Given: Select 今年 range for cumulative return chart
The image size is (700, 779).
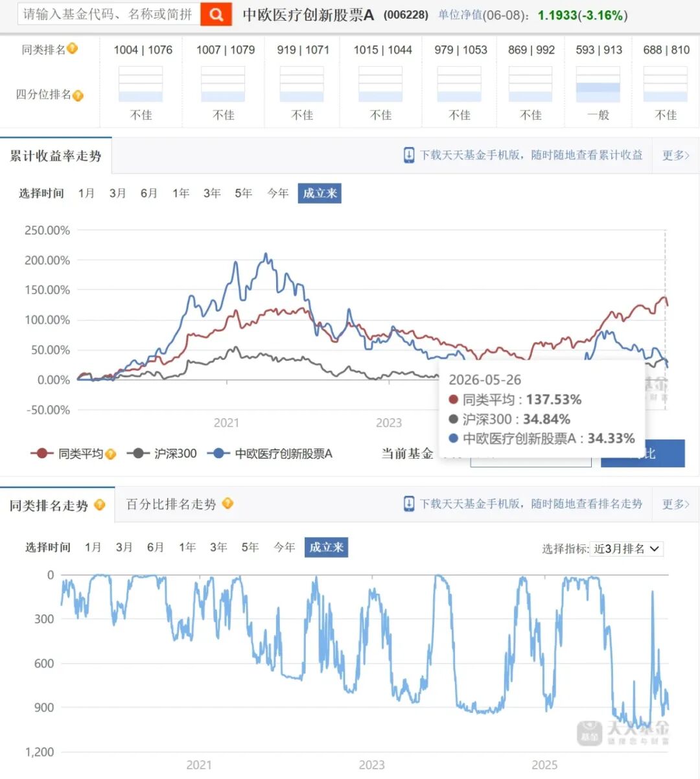Looking at the screenshot, I should pos(278,193).
